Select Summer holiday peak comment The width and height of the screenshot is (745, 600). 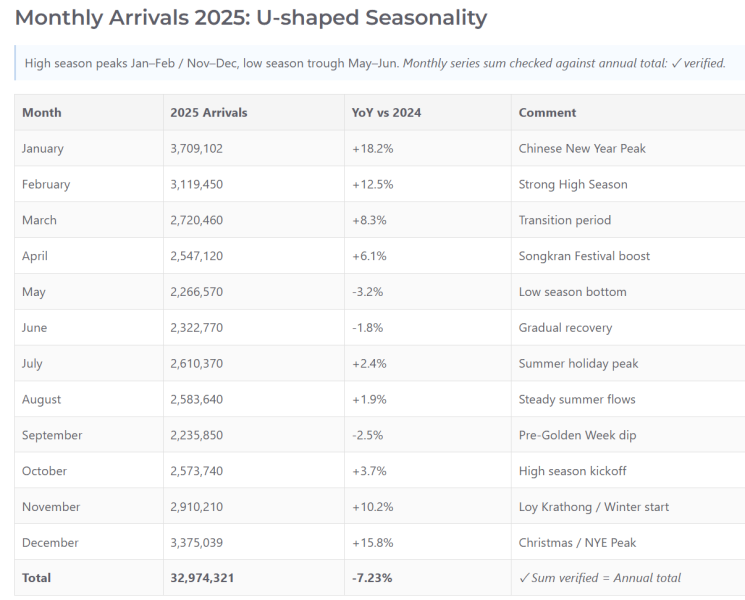pos(578,363)
